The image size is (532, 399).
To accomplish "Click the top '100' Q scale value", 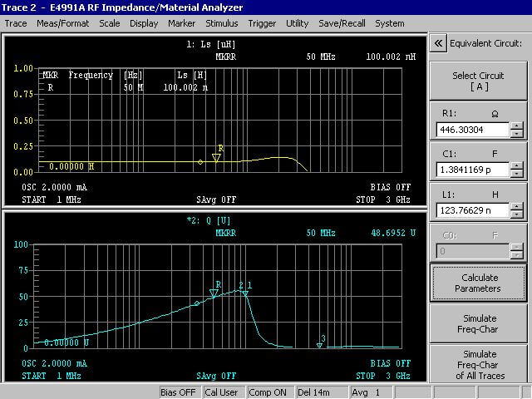I will (x=21, y=244).
